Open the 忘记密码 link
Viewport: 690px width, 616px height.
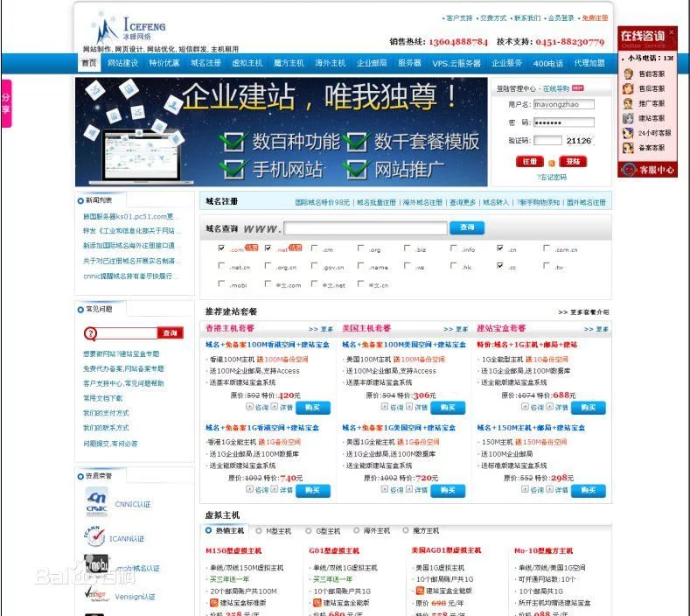tap(552, 177)
